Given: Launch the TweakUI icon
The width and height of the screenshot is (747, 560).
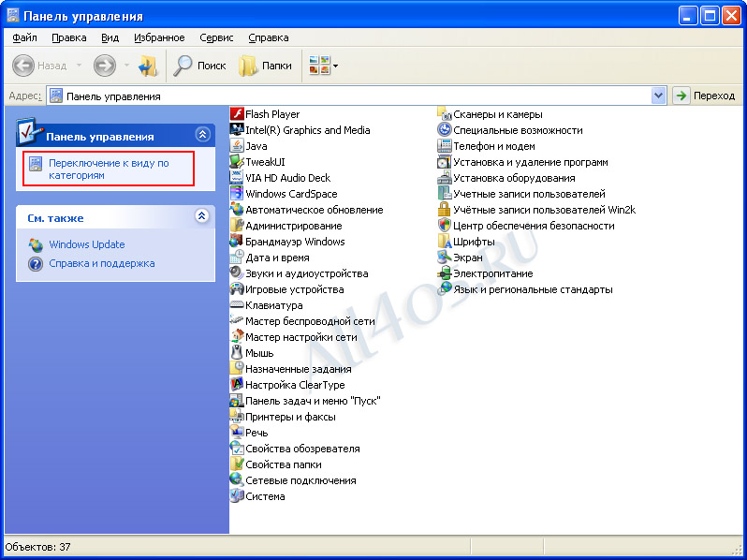Looking at the screenshot, I should [237, 162].
